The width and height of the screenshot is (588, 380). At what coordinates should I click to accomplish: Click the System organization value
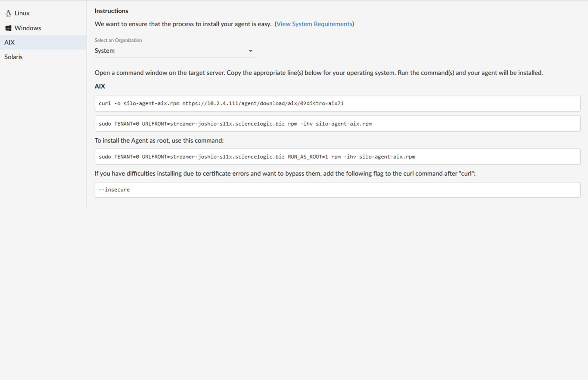coord(105,51)
